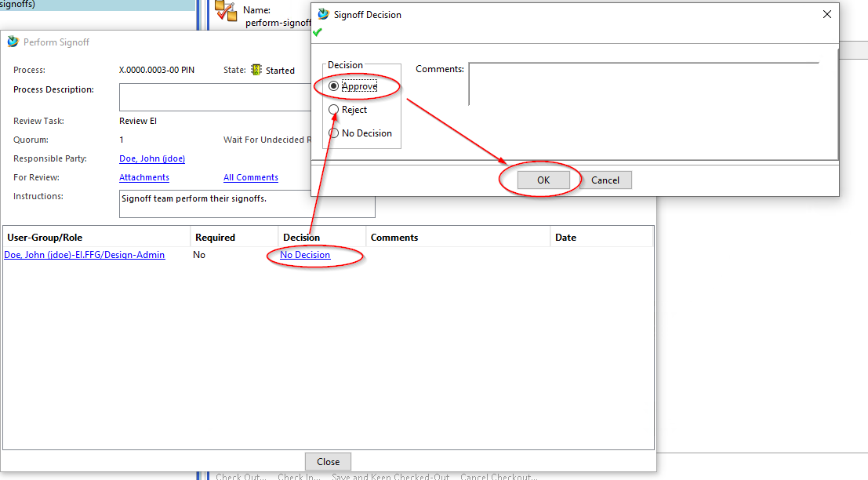The height and width of the screenshot is (480, 868).
Task: Click the Close button in Perform Signoff
Action: [328, 461]
